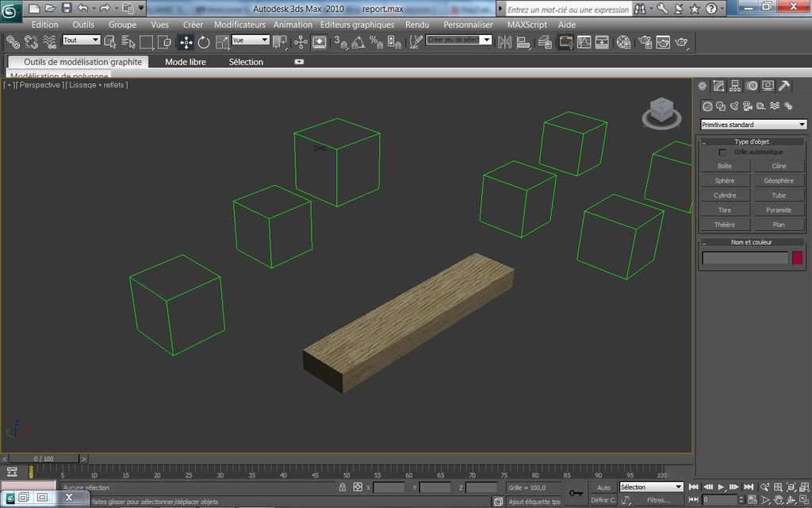Open the Vue reference coordinate dropdown
Screen dimensions: 812x508
coord(251,40)
